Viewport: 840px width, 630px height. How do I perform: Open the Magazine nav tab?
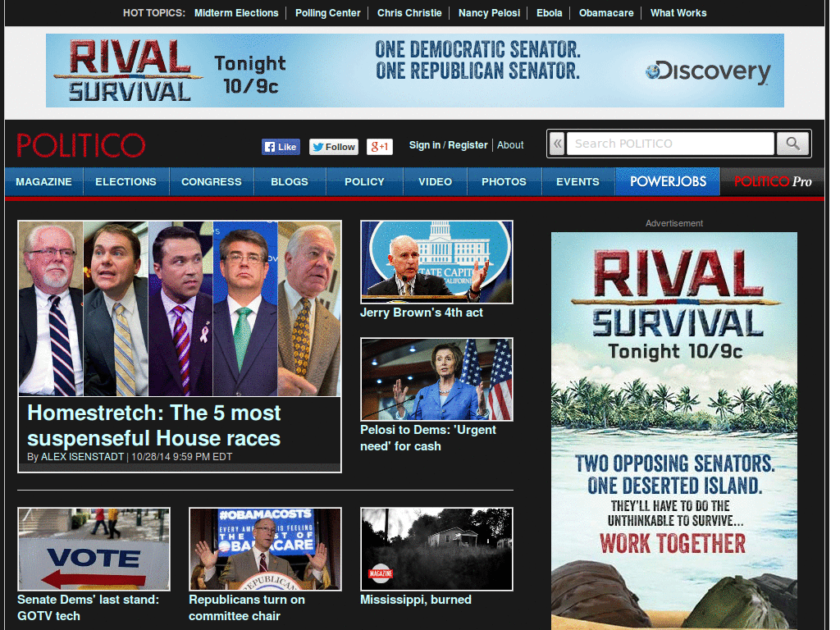coord(44,181)
